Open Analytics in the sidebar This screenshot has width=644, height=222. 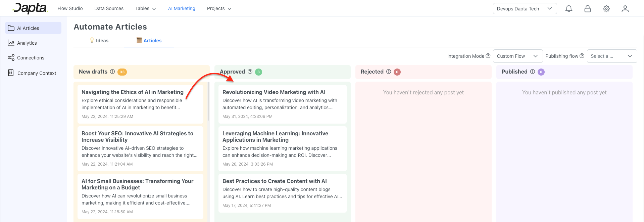pyautogui.click(x=27, y=43)
